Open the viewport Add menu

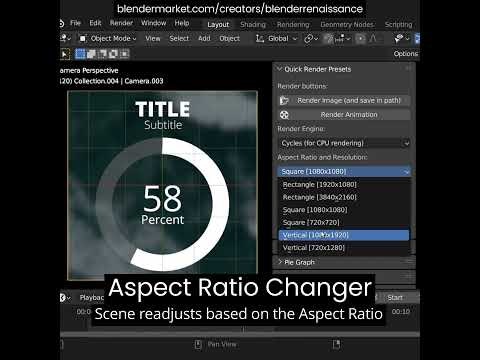[204, 38]
